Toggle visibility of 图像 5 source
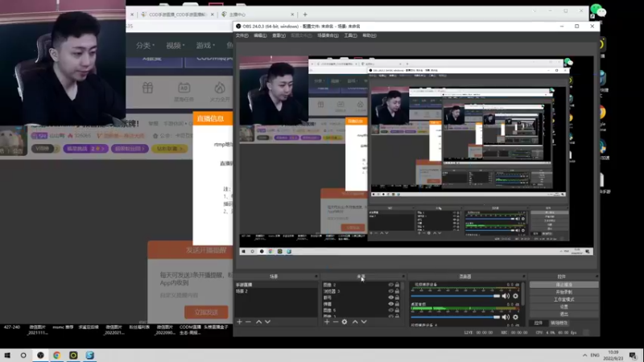 click(390, 311)
